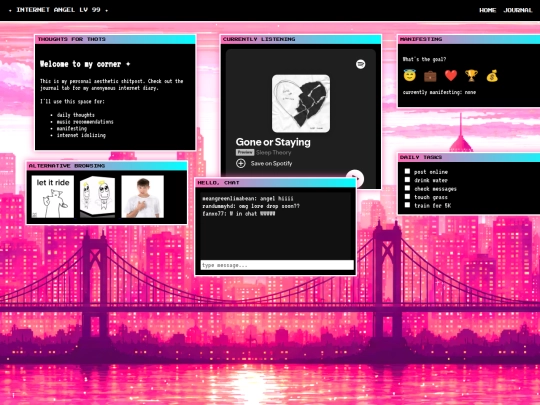
Task: Click the Preview badge under the song title
Action: pyautogui.click(x=245, y=153)
